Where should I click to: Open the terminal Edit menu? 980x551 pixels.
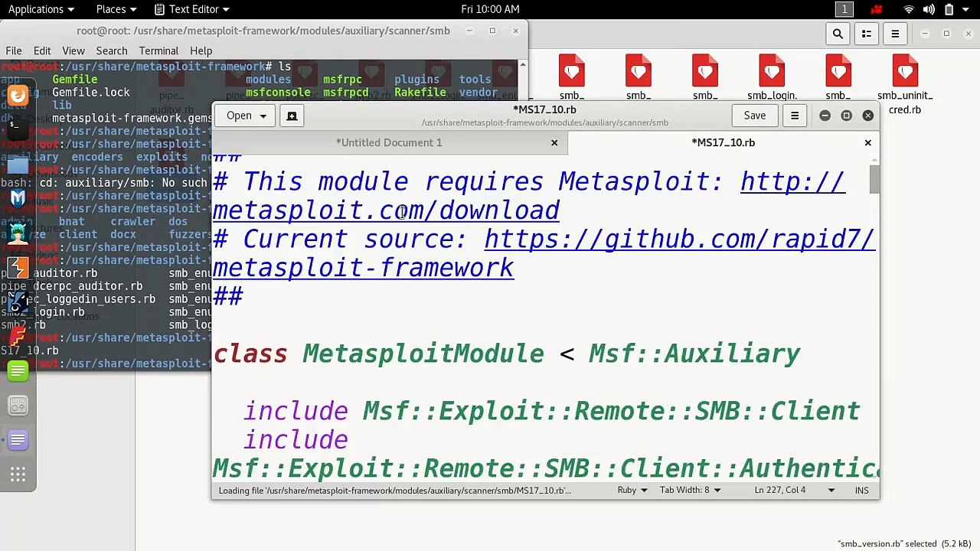pos(42,51)
